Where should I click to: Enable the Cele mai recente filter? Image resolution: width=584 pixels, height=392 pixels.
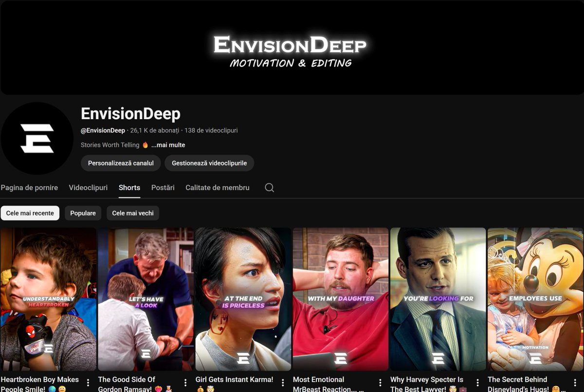point(30,213)
